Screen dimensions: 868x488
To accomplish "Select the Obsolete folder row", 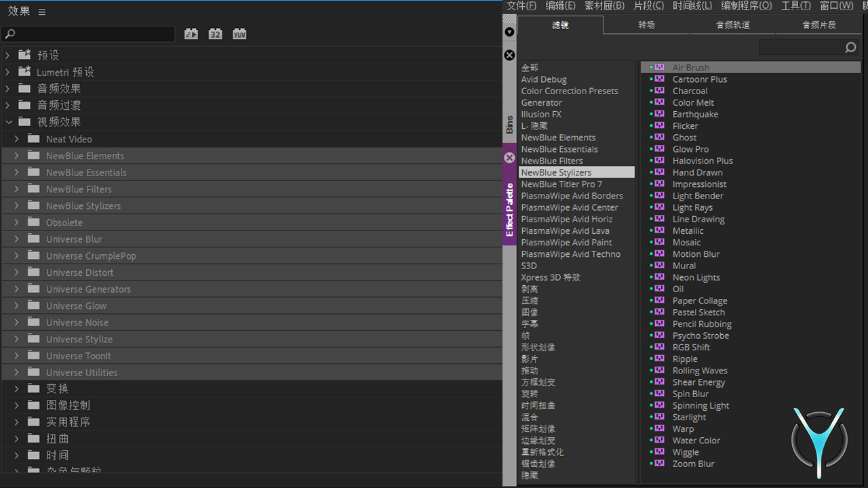I will click(x=251, y=222).
